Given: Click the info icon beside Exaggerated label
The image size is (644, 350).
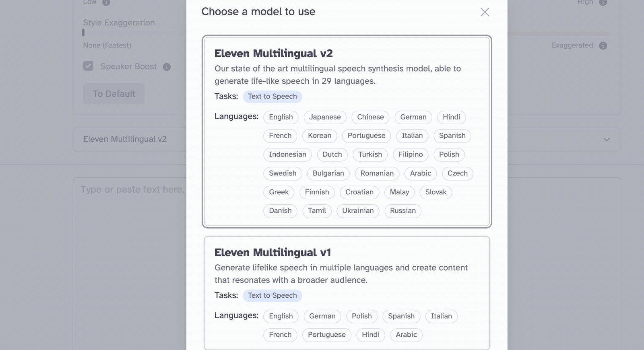Looking at the screenshot, I should coord(603,45).
